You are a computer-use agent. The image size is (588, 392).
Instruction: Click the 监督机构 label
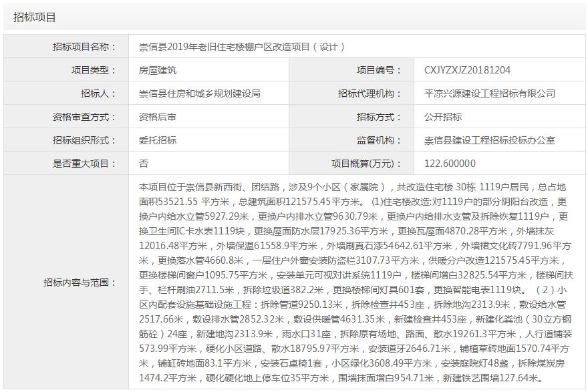pyautogui.click(x=380, y=140)
